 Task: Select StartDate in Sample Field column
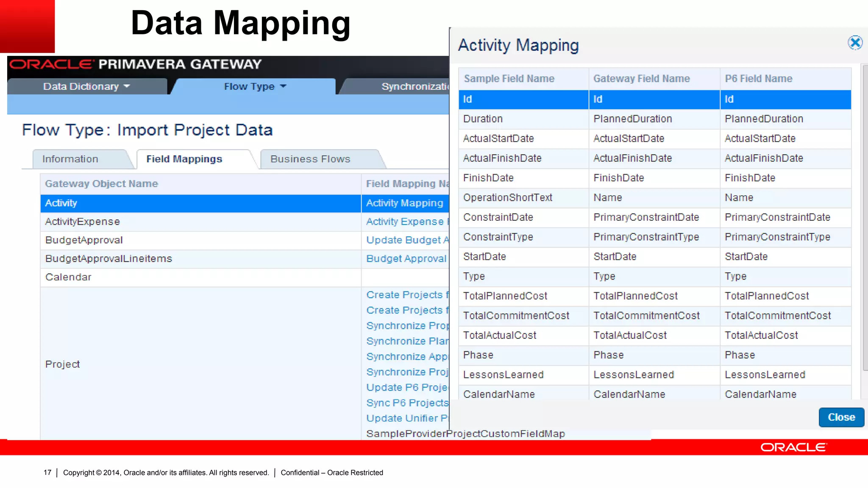pyautogui.click(x=523, y=257)
